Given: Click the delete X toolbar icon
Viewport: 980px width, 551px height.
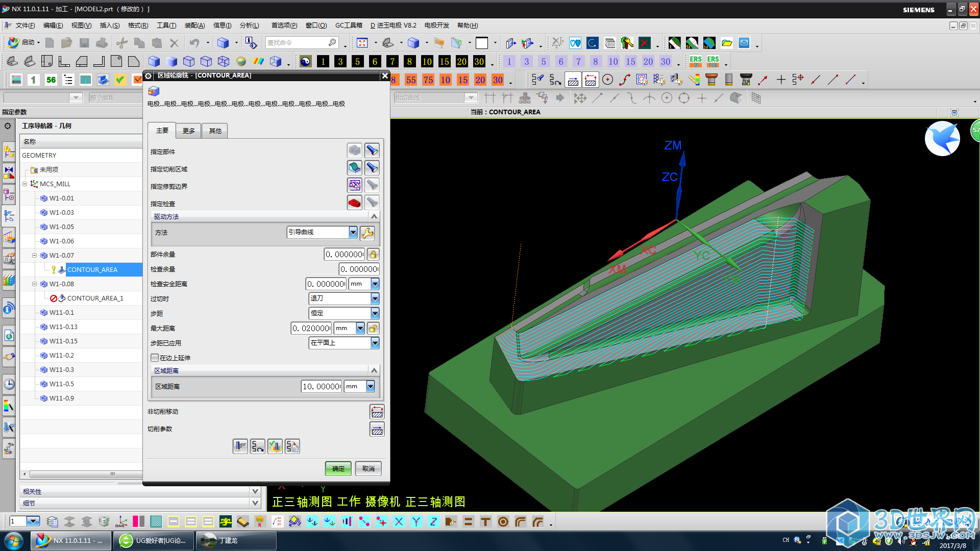Looking at the screenshot, I should coord(174,43).
